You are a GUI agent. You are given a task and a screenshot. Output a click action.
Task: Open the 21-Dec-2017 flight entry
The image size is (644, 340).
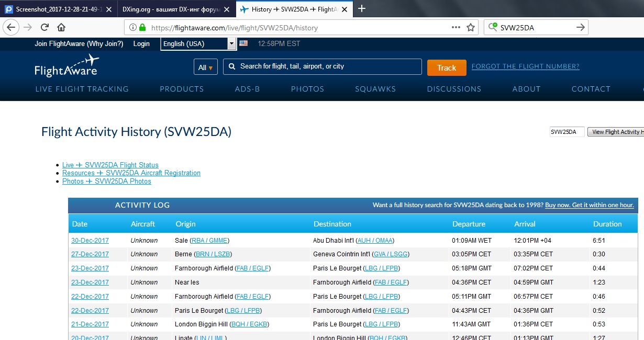(x=90, y=324)
